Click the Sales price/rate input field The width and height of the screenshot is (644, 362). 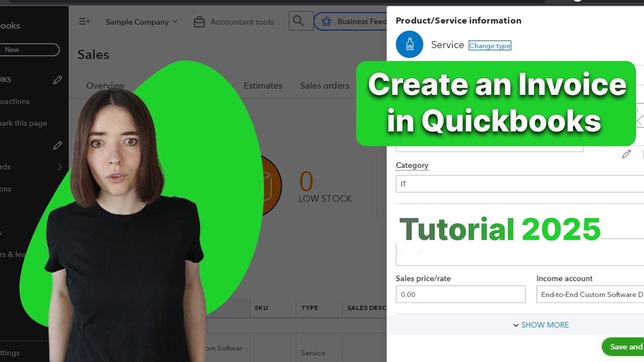[x=460, y=294]
